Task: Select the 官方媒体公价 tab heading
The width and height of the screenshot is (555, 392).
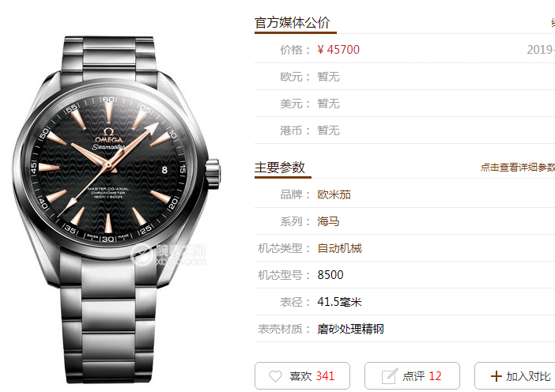Action: coord(293,23)
